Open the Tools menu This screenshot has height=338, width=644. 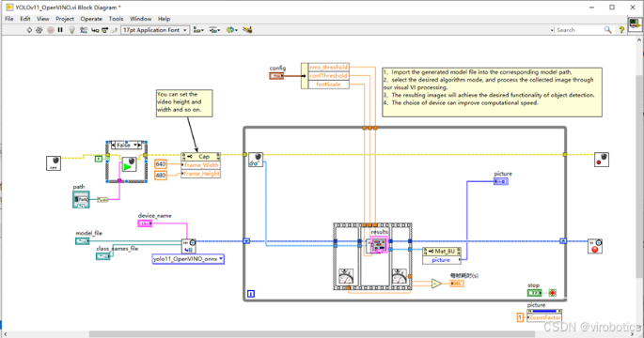coord(116,19)
